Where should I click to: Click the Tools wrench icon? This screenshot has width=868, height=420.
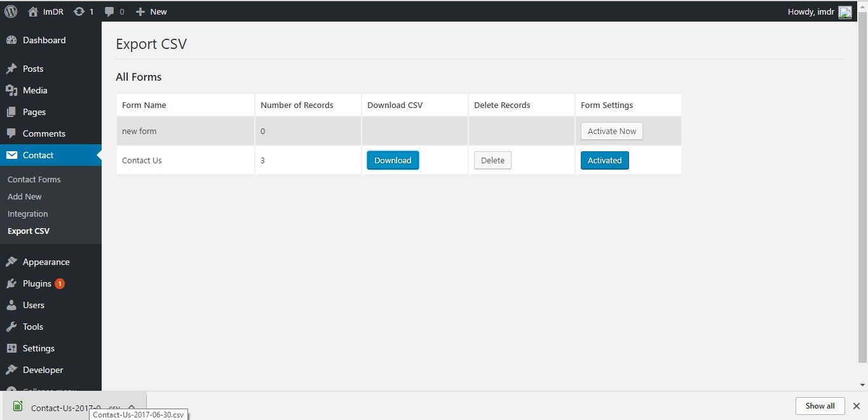(x=11, y=327)
